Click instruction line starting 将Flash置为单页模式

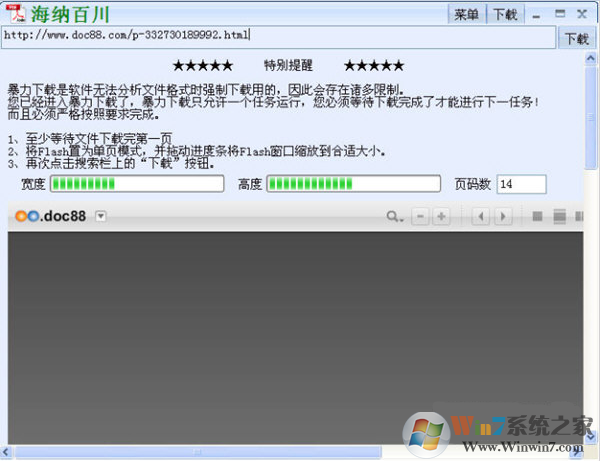coord(196,151)
